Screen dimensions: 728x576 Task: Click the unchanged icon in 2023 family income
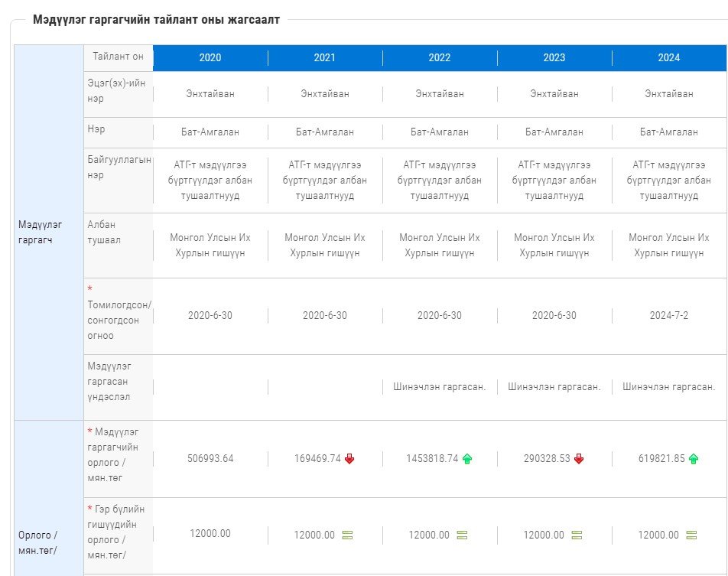pos(576,535)
